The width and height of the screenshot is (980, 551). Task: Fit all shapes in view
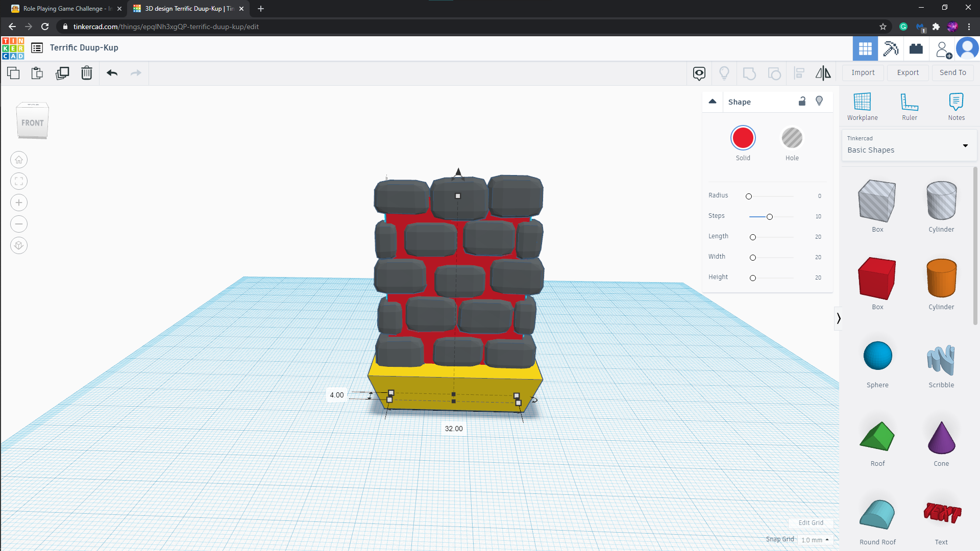click(x=19, y=181)
